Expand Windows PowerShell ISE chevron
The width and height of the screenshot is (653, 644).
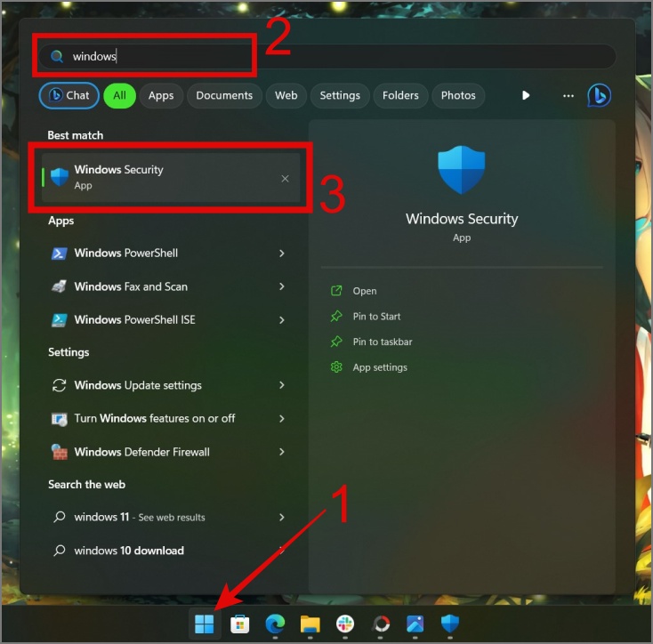point(282,319)
